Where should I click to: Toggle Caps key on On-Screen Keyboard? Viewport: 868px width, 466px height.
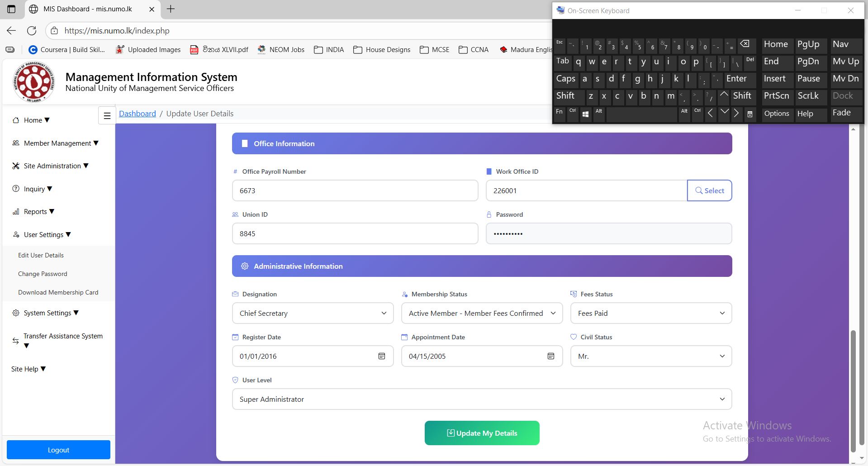[565, 79]
